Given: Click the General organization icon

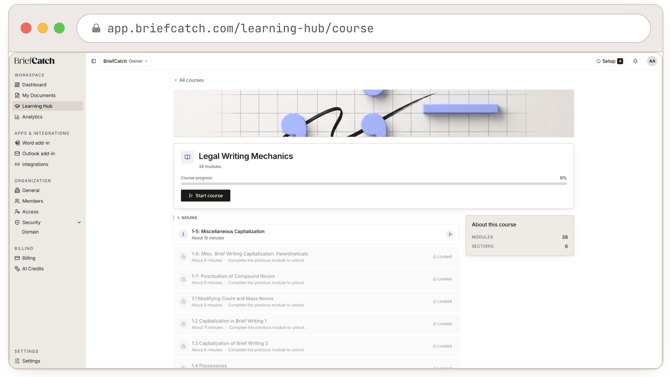Looking at the screenshot, I should [17, 190].
